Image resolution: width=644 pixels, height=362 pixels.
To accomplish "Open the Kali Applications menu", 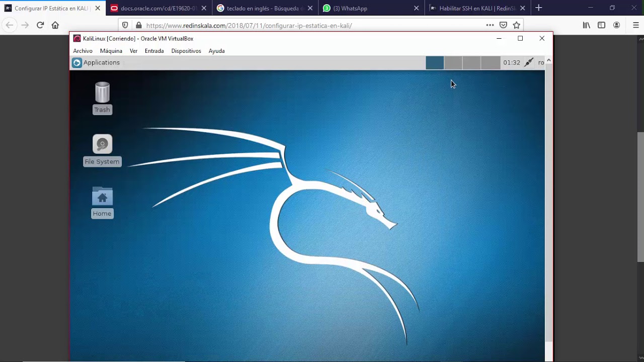I will tap(96, 62).
